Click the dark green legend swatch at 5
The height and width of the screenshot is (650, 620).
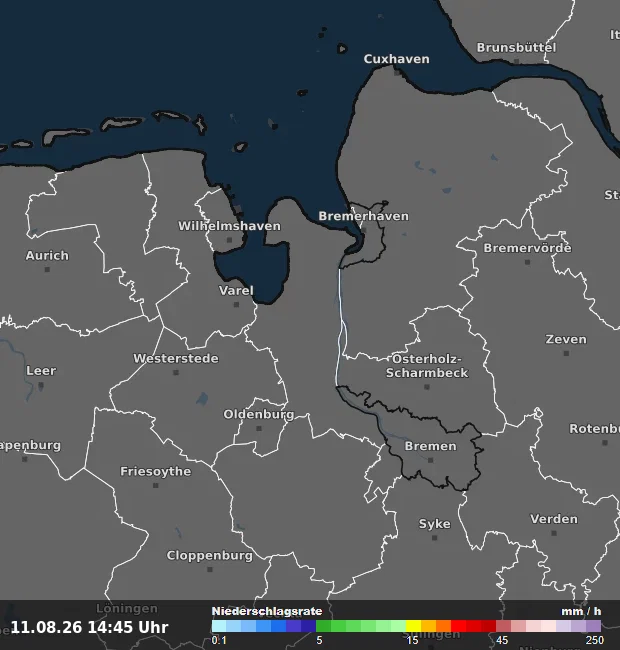coord(324,626)
